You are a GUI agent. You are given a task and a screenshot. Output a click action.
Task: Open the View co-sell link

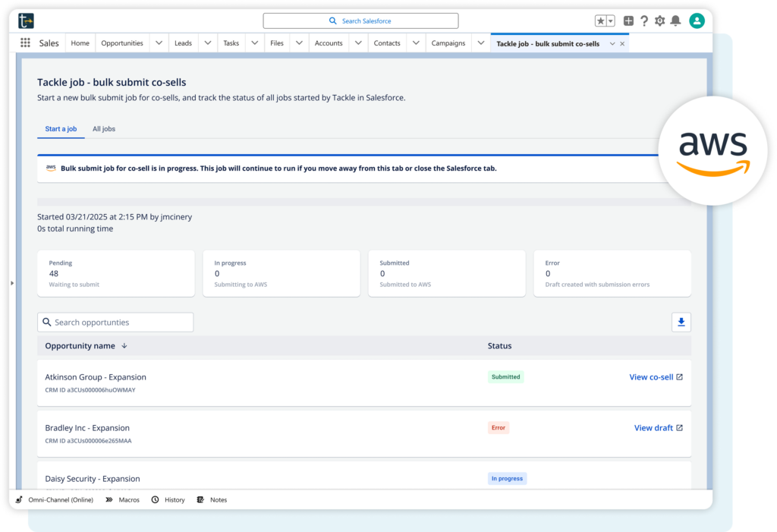tap(651, 377)
